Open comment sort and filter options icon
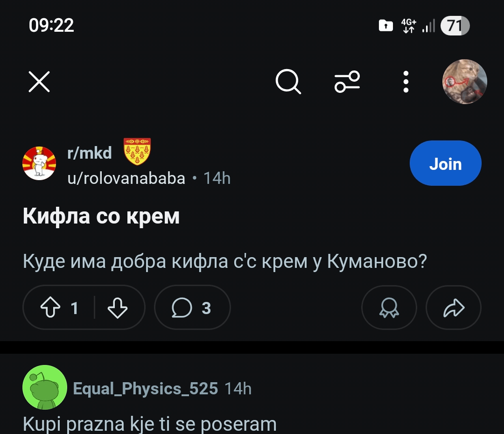The image size is (504, 434). [x=347, y=82]
